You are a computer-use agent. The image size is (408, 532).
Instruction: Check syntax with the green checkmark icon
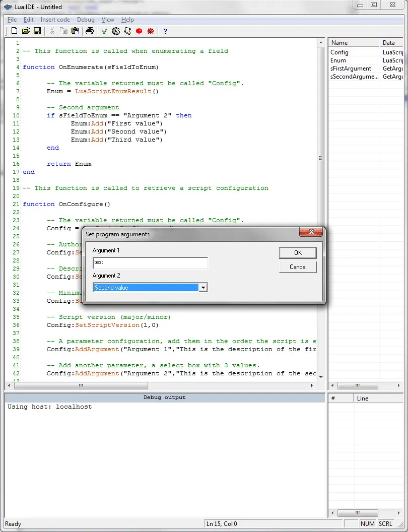point(104,31)
